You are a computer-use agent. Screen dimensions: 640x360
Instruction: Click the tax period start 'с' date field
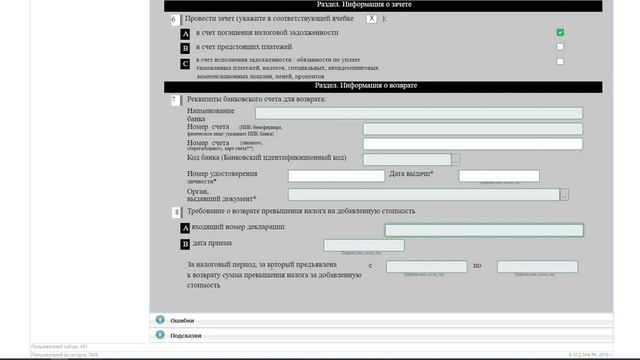427,267
